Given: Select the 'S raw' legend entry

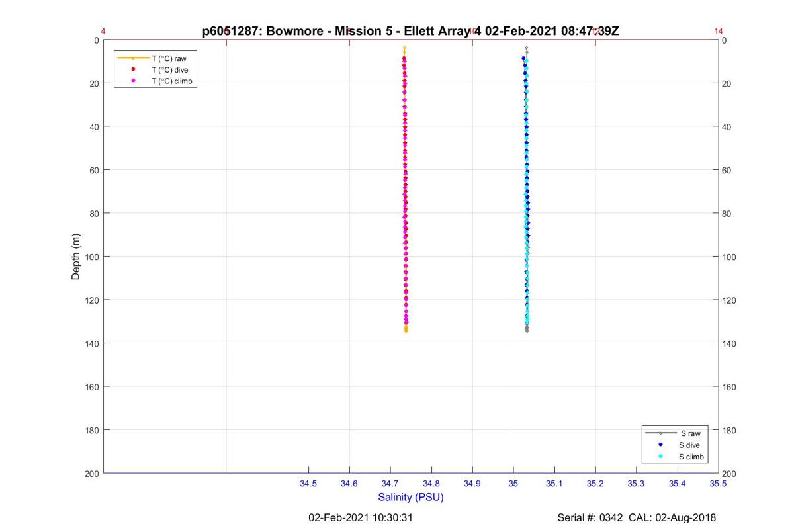Looking at the screenshot, I should [675, 433].
